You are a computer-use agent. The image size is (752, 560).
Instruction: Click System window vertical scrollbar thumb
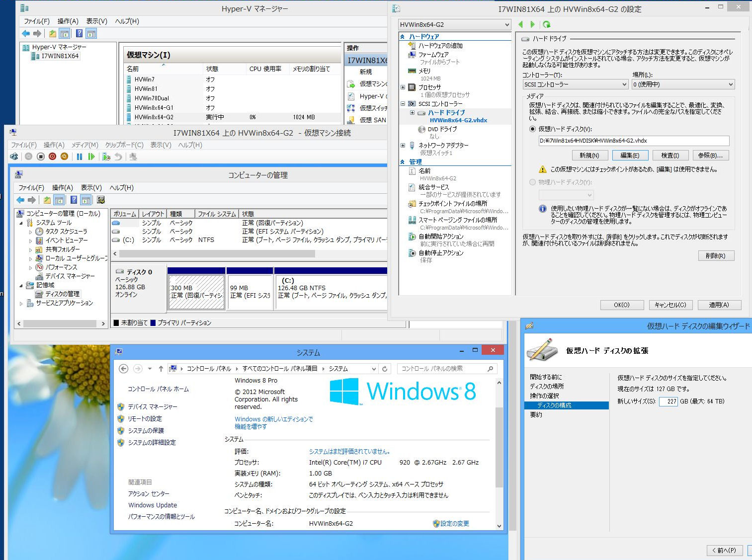tap(499, 447)
